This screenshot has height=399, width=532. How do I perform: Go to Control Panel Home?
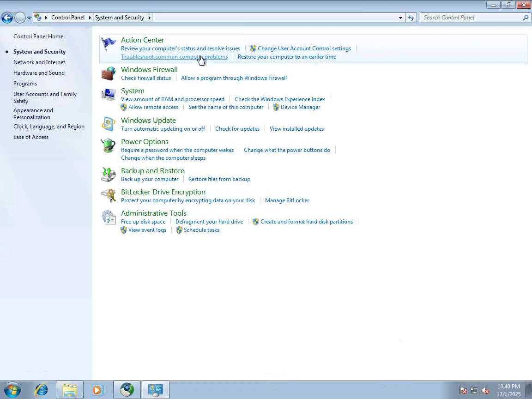[38, 36]
